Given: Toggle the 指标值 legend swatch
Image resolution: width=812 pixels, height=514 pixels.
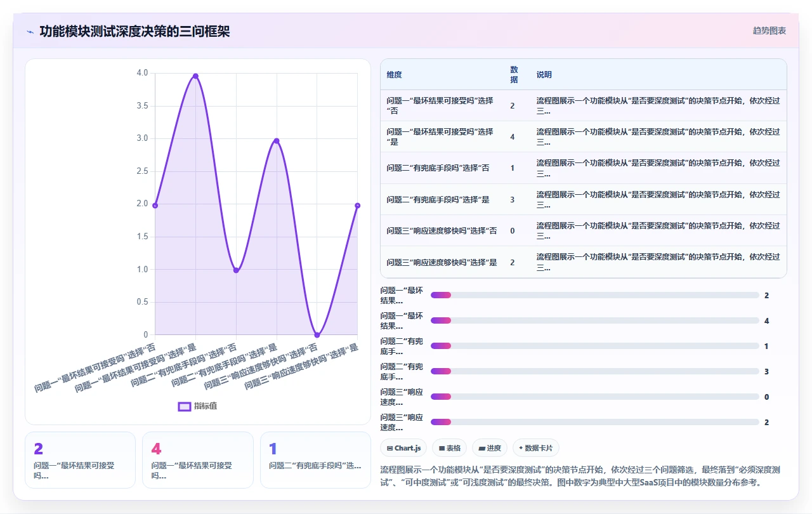Looking at the screenshot, I should [185, 406].
